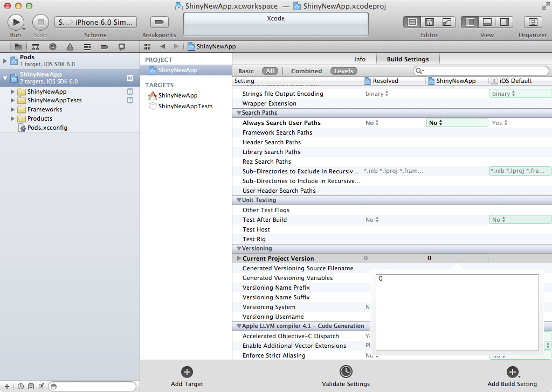Collapse the Versioning section
The image size is (552, 392).
239,249
